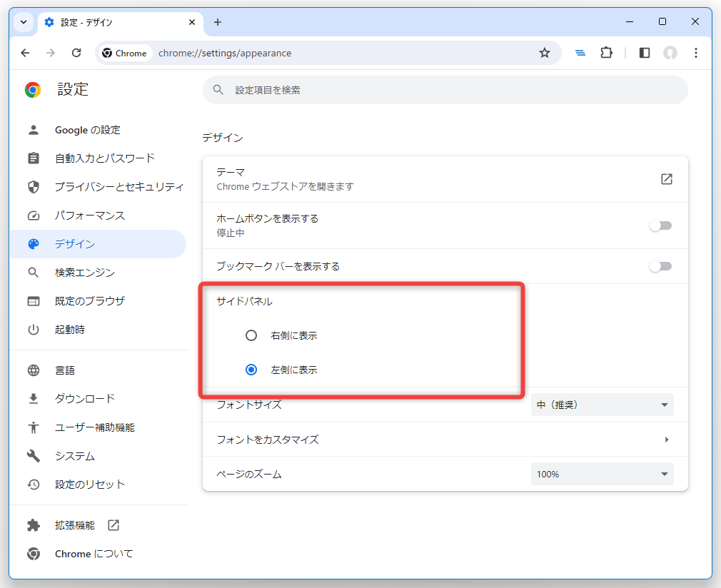Viewport: 721px width, 588px height.
Task: Click the external-link icon next to 拡張機能
Action: click(114, 525)
